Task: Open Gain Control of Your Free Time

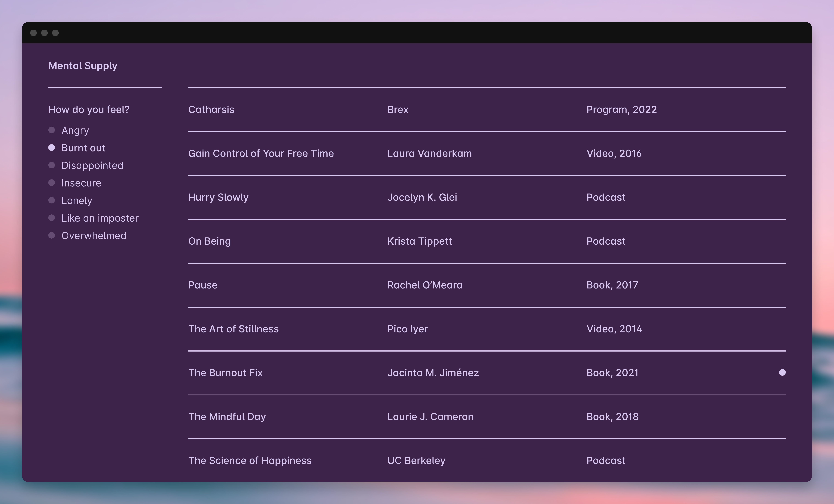Action: [x=261, y=153]
